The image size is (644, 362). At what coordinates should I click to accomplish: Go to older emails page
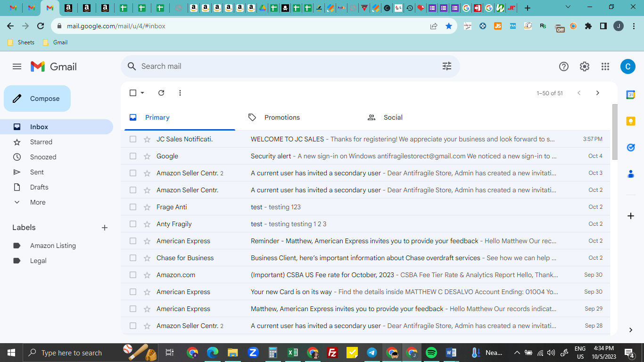(598, 93)
